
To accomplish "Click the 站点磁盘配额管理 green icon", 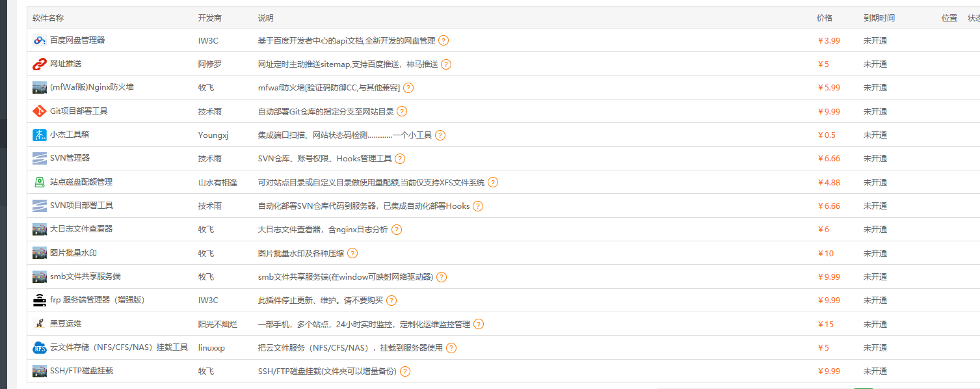I will pos(39,182).
